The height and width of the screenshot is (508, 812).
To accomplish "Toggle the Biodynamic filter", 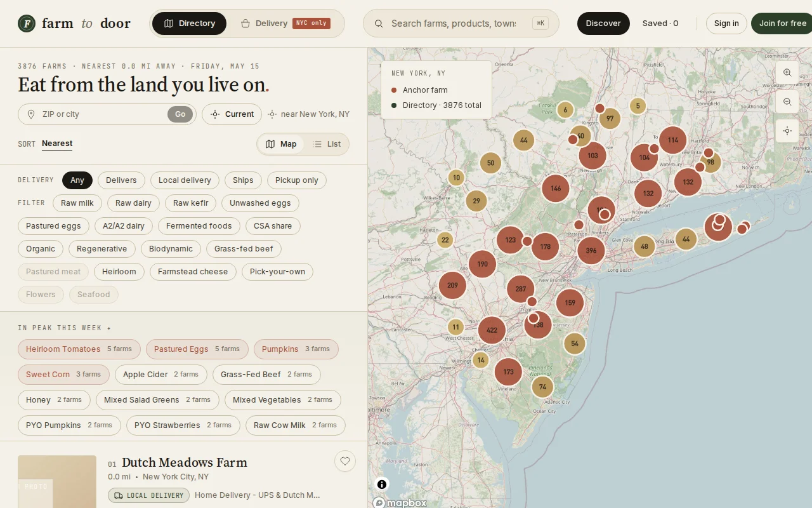I will [171, 249].
